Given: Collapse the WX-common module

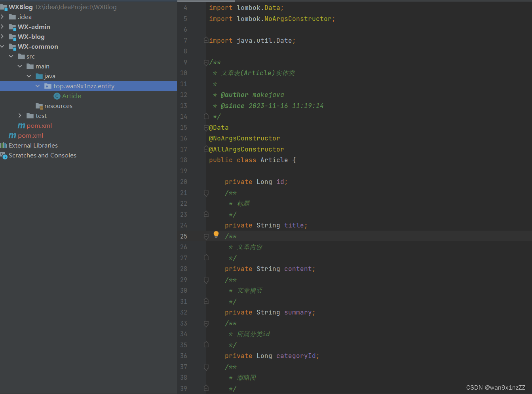Looking at the screenshot, I should (x=3, y=46).
